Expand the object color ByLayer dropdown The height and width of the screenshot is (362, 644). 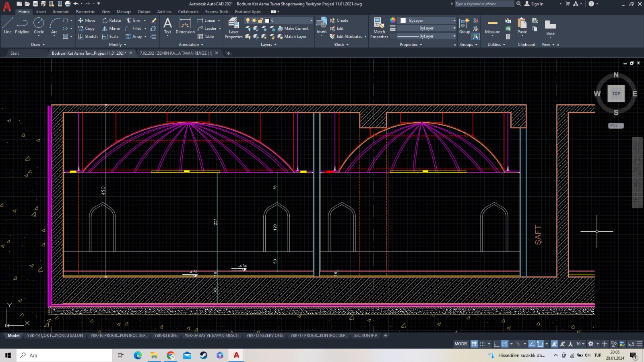click(x=454, y=21)
